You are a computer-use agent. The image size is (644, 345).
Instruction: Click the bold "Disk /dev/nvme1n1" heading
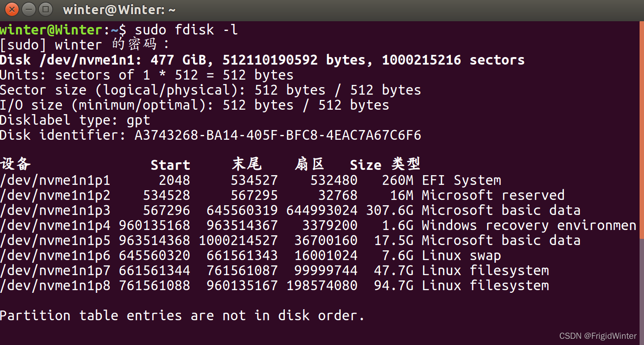point(71,60)
